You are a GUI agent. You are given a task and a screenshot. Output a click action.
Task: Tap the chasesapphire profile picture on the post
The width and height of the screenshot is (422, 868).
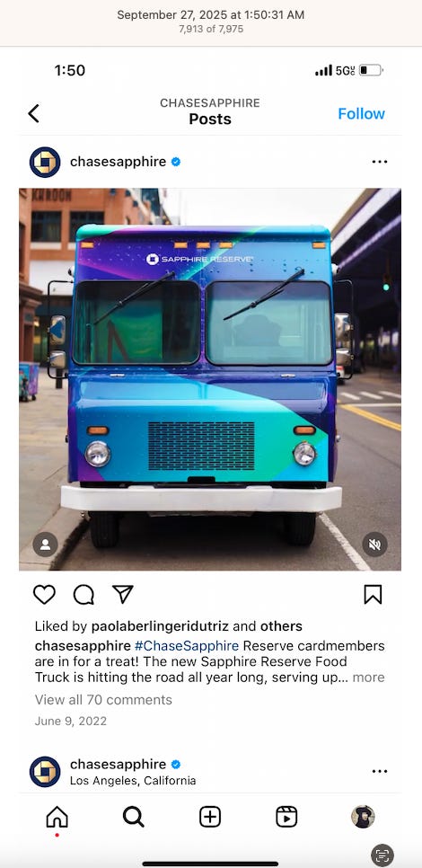[x=45, y=163]
